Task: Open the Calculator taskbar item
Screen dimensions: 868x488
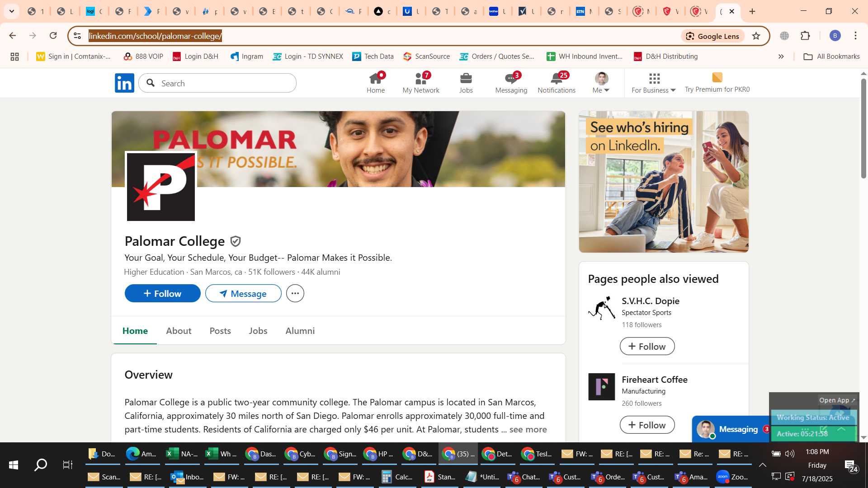Action: (x=397, y=477)
